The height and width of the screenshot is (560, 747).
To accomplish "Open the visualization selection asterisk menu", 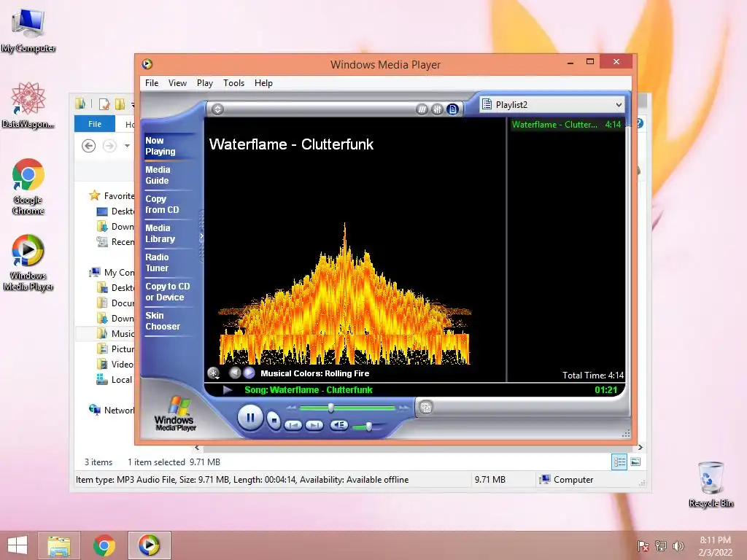I will 214,373.
